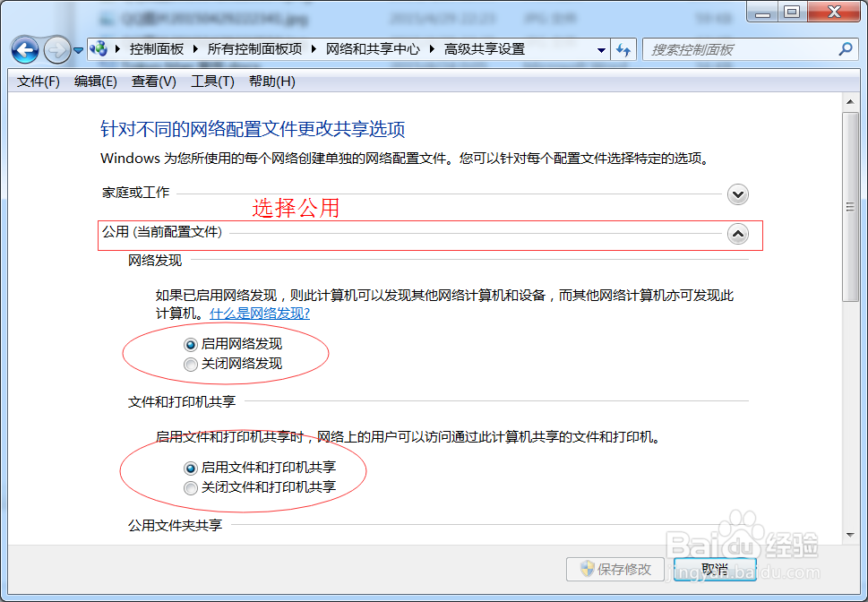This screenshot has width=868, height=602.
Task: Collapse the 公用 (当前配置文件) section
Action: pyautogui.click(x=738, y=234)
